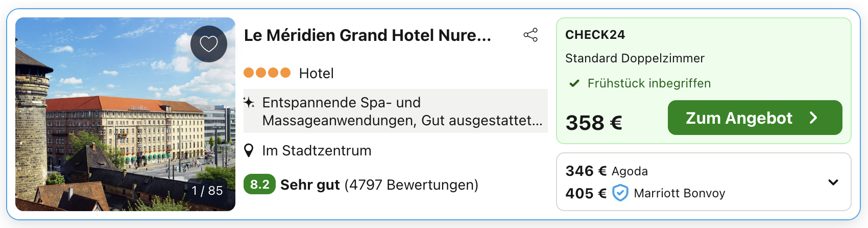Click the four orange star rating dots
The height and width of the screenshot is (228, 868).
click(267, 73)
